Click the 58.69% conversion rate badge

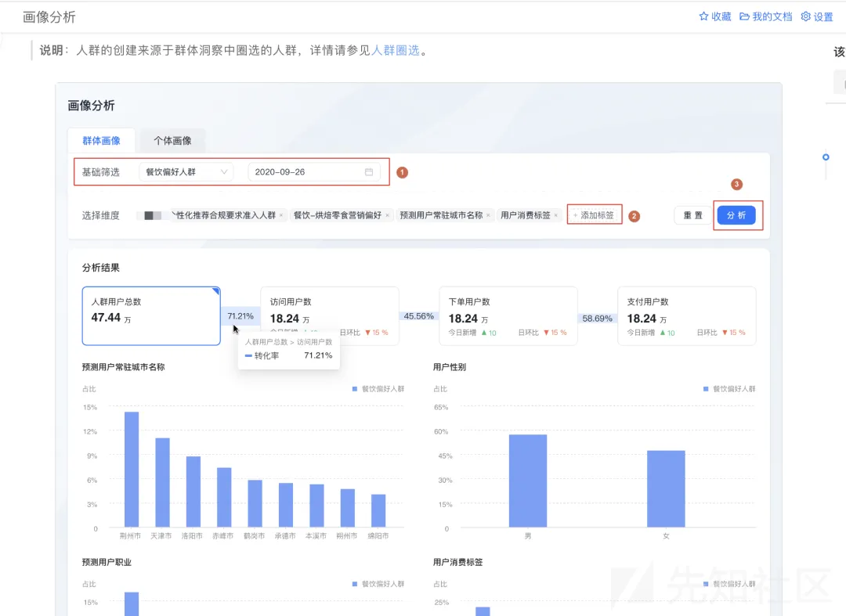tap(597, 319)
